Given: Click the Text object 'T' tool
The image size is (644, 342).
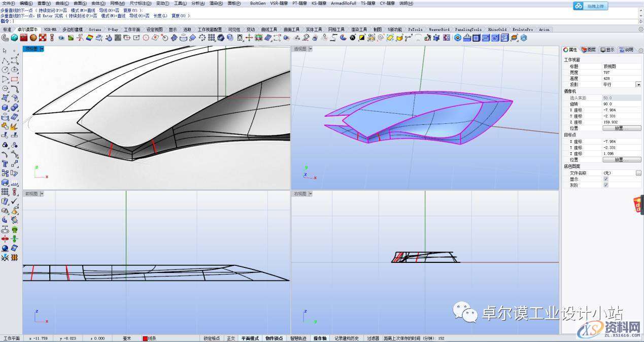Looking at the screenshot, I should (5, 163).
